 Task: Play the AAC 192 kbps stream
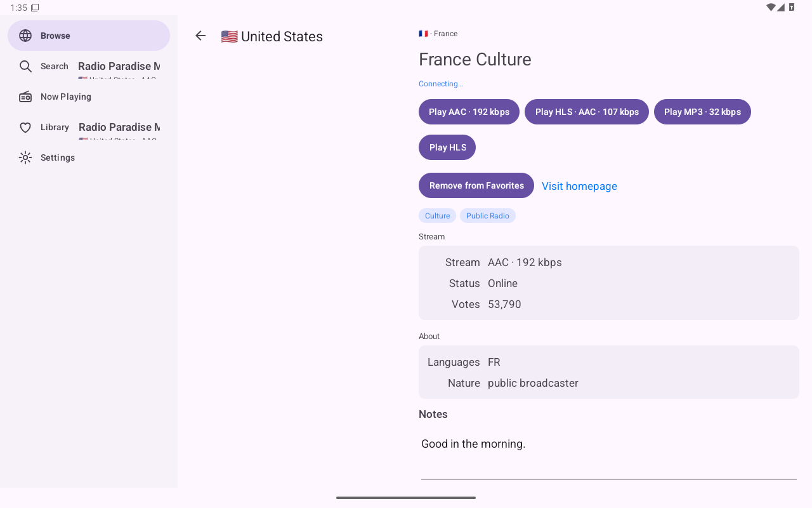(469, 112)
